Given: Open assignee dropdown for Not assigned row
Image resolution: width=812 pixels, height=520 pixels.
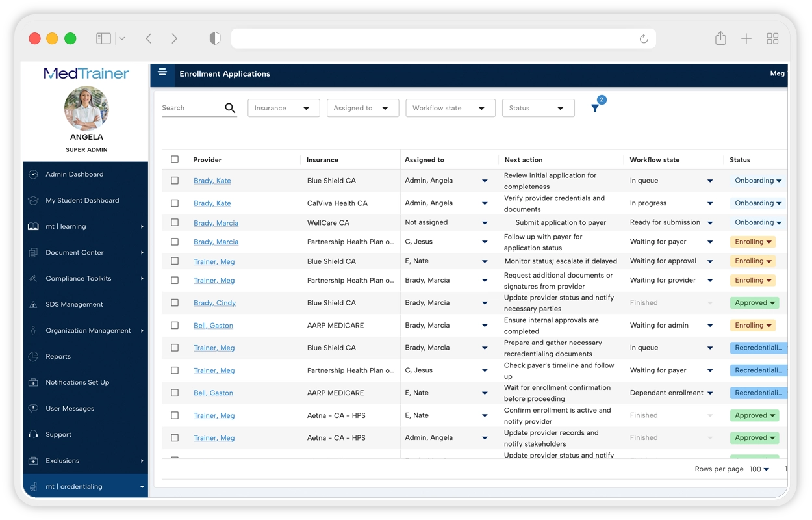Looking at the screenshot, I should [x=485, y=223].
